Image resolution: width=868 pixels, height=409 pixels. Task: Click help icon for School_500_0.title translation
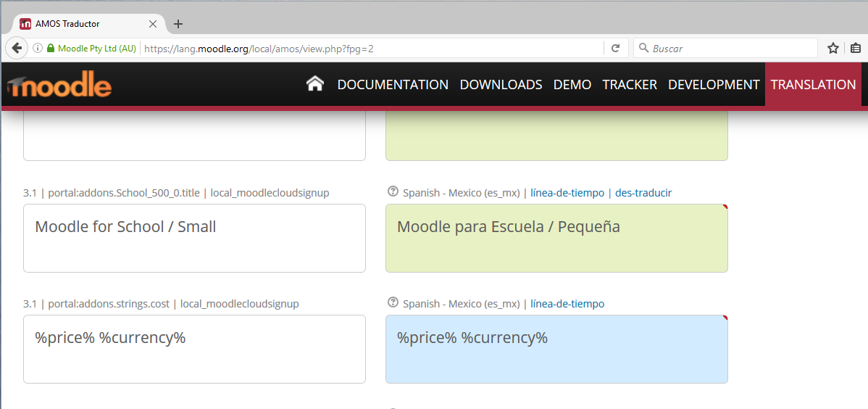pyautogui.click(x=393, y=191)
